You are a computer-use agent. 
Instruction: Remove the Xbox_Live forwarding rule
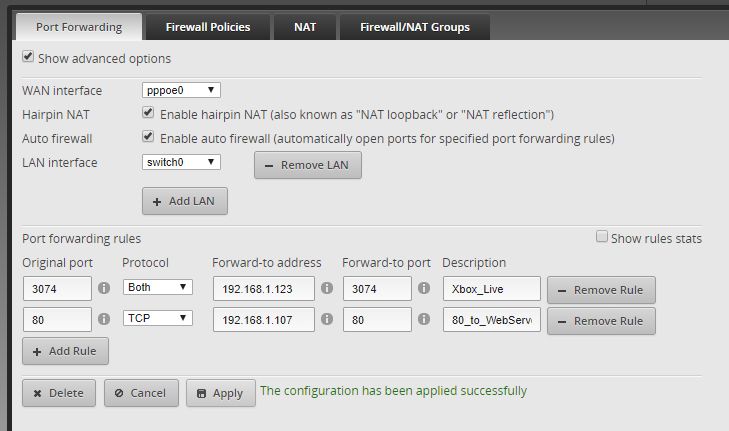[x=601, y=291]
